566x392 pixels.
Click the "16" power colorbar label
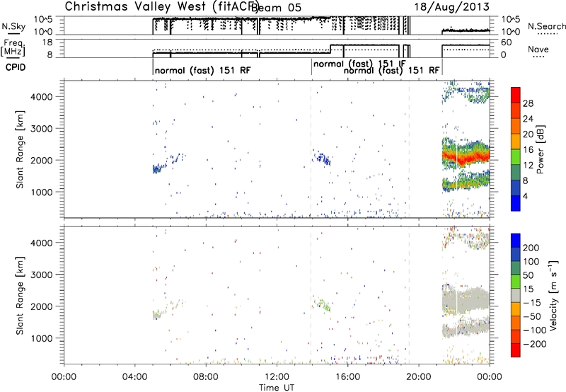click(x=528, y=150)
